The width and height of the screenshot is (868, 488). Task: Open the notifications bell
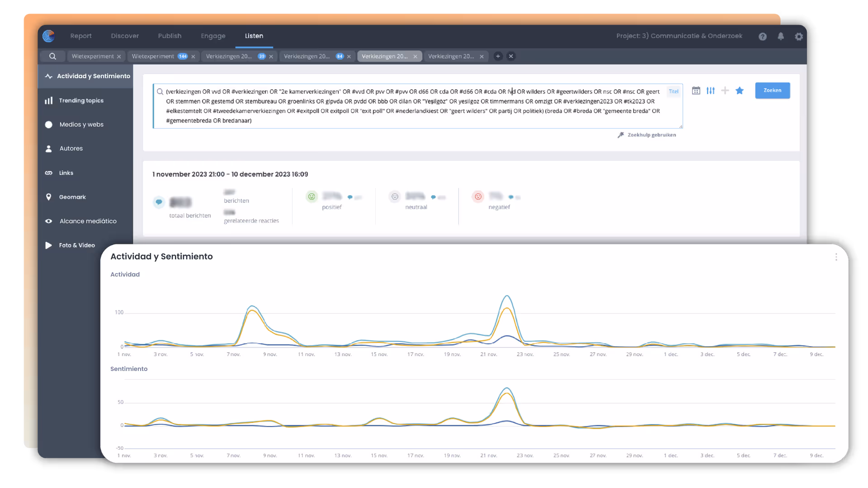pos(781,36)
